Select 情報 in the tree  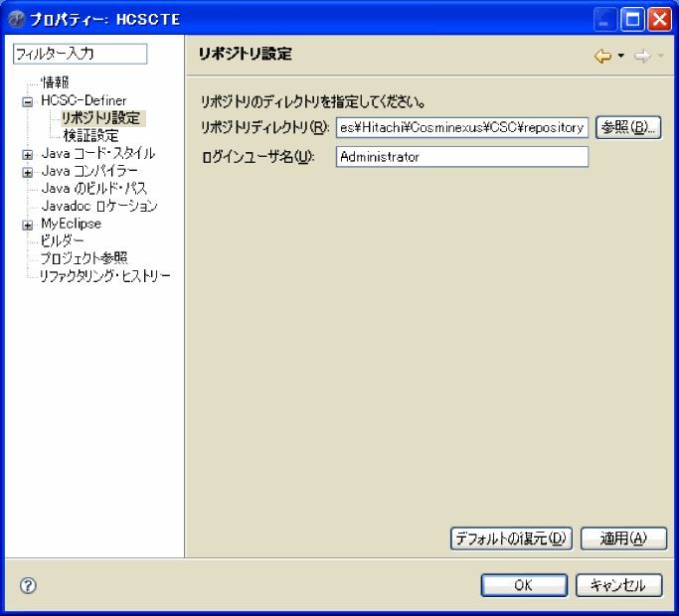tap(55, 82)
